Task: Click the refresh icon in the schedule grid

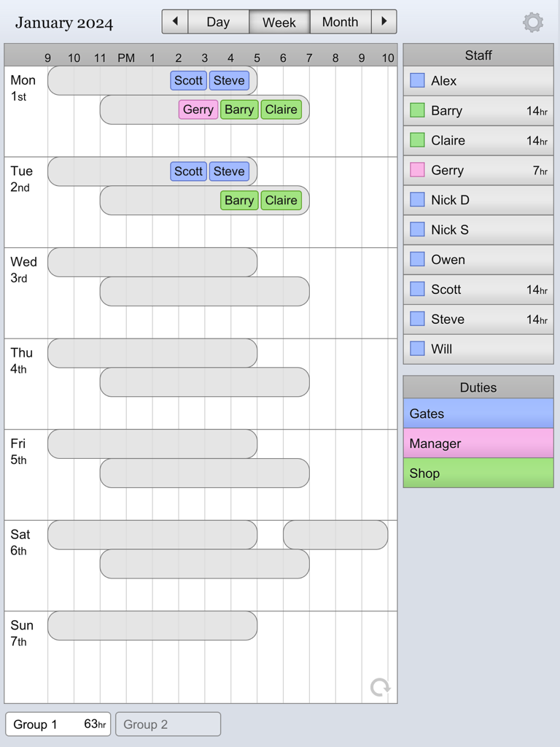Action: 378,686
